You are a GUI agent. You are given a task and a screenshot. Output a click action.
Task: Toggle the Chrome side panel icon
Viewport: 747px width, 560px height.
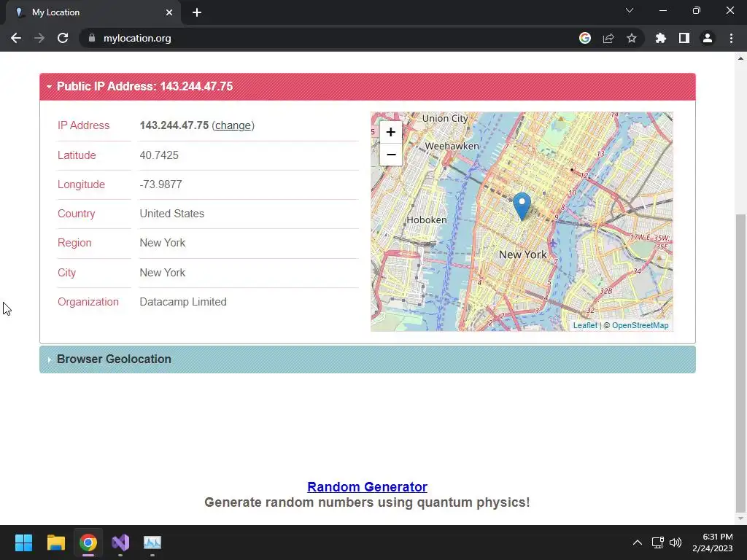(684, 38)
